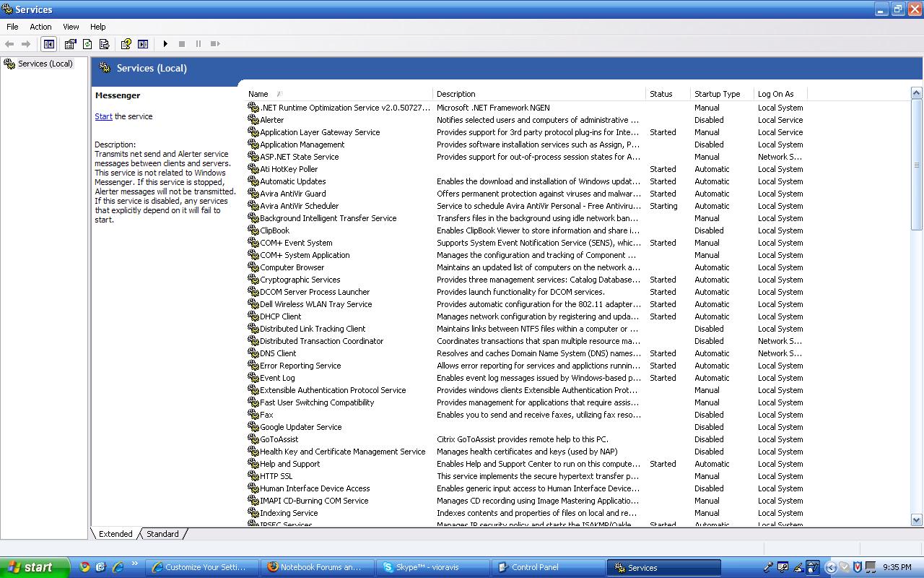Click the Pause Service toolbar icon
This screenshot has height=578, width=924.
199,44
